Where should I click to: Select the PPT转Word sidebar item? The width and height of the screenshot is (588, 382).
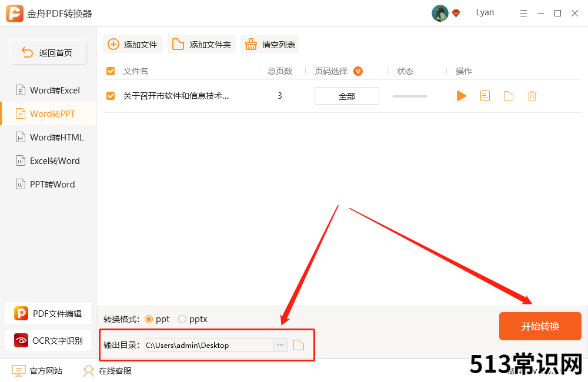tap(48, 184)
